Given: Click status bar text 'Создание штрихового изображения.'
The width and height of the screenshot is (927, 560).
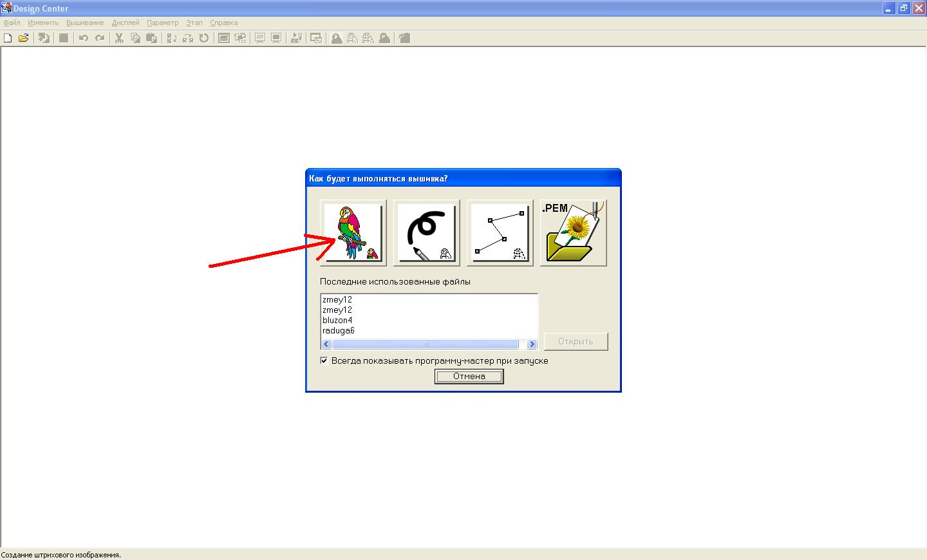Looking at the screenshot, I should click(61, 555).
